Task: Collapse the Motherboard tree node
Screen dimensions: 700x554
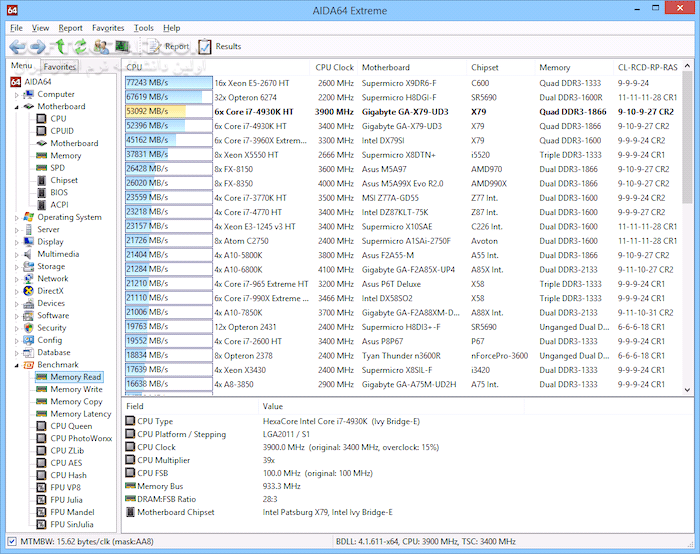Action: (16, 107)
